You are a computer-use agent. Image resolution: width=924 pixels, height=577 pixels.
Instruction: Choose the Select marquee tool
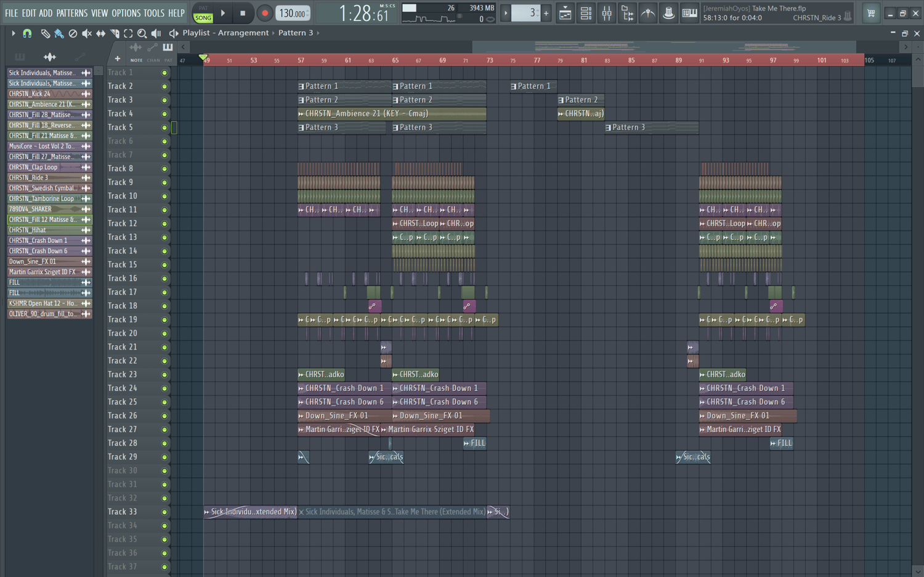(128, 33)
